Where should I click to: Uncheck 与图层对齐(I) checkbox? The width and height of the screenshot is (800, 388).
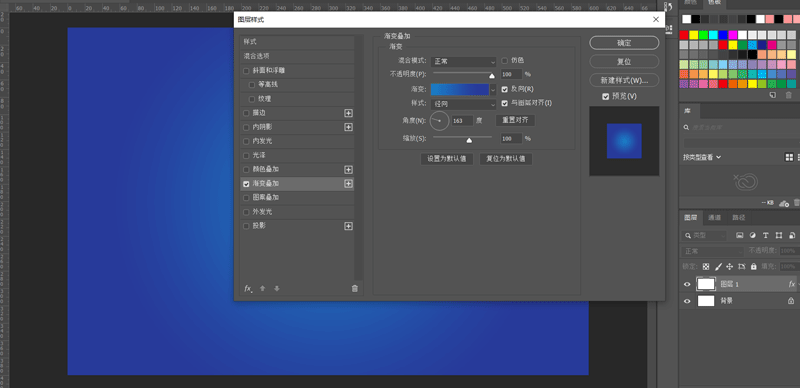pyautogui.click(x=505, y=103)
